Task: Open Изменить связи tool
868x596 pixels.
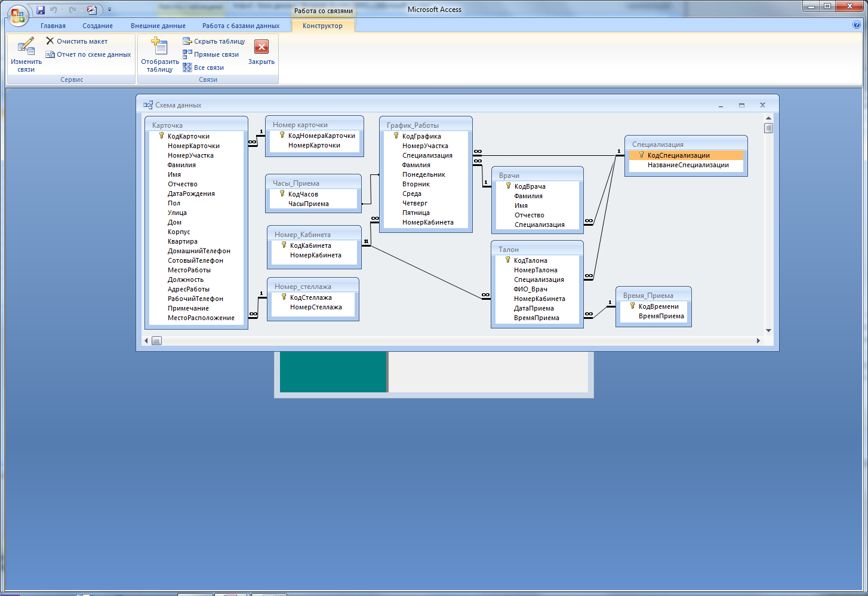Action: coord(26,55)
